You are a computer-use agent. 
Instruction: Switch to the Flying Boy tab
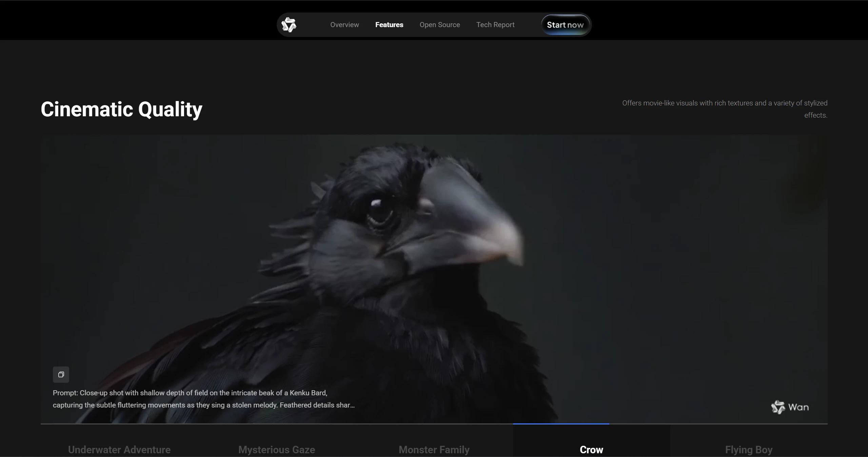click(x=749, y=450)
